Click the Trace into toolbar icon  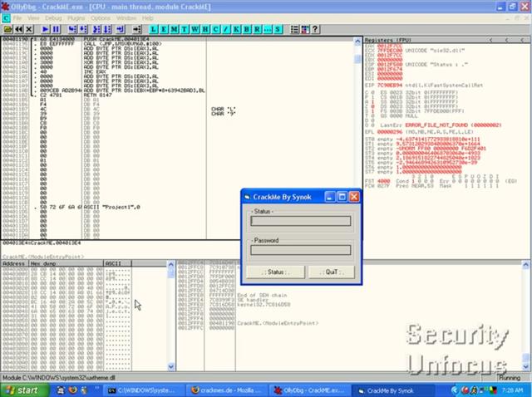(96, 30)
